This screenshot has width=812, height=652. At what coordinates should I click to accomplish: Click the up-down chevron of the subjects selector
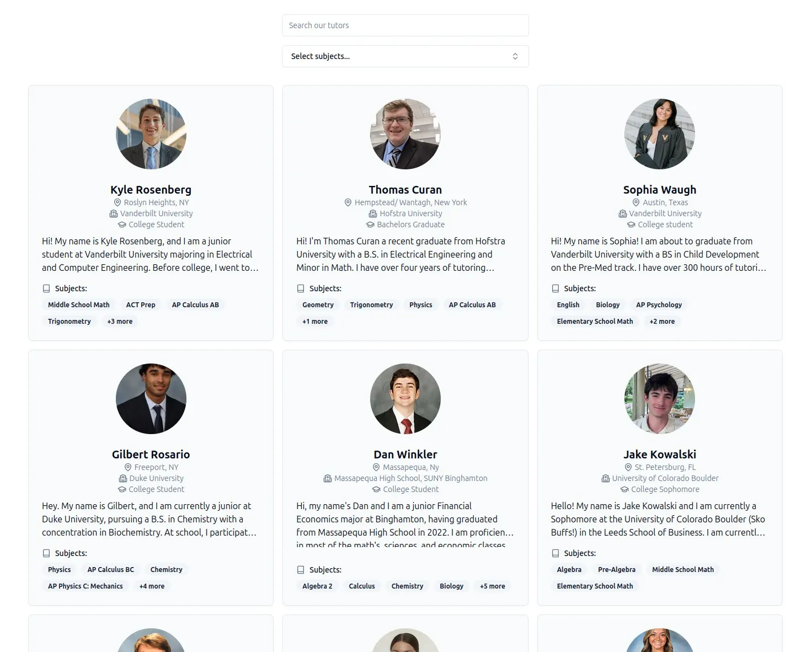coord(515,56)
